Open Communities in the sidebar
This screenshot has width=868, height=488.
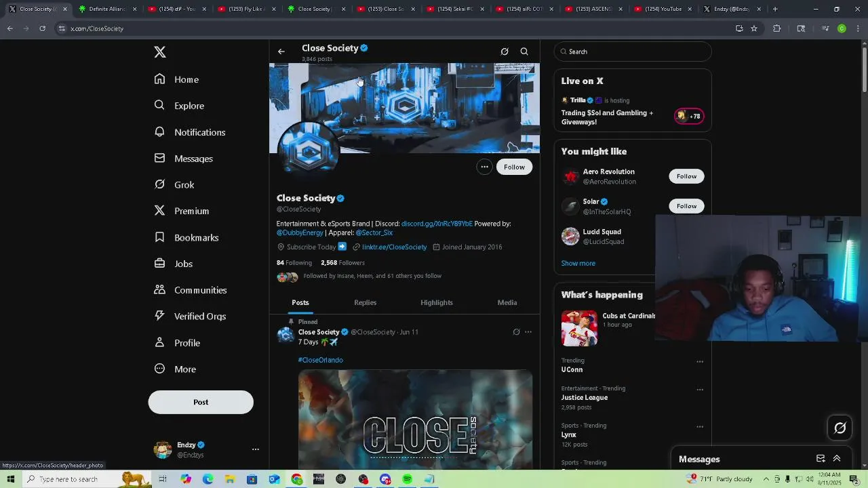[x=191, y=290]
